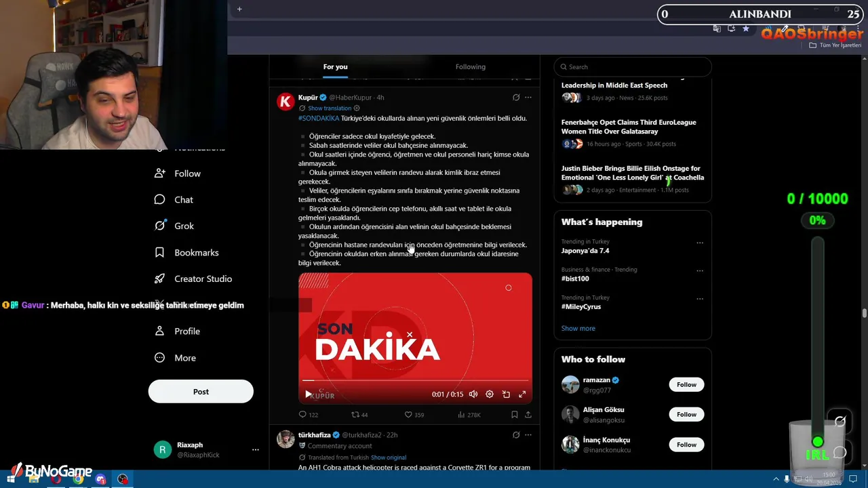The width and height of the screenshot is (868, 488).
Task: Open more options on türkhafiza post
Action: pos(528,435)
